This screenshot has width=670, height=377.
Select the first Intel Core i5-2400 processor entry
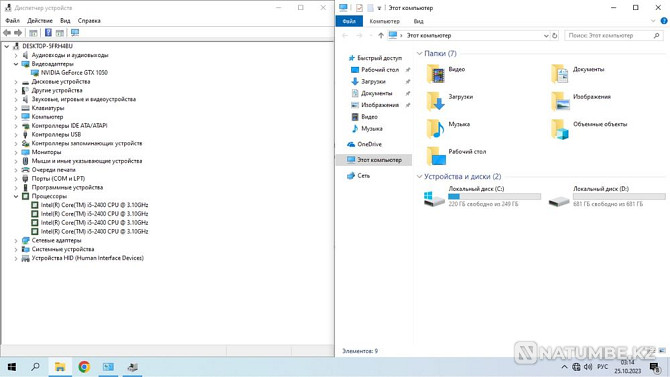click(x=94, y=205)
